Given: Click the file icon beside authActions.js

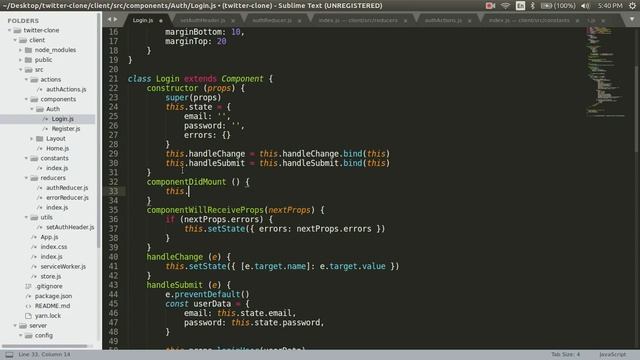Looking at the screenshot, I should (x=40, y=89).
